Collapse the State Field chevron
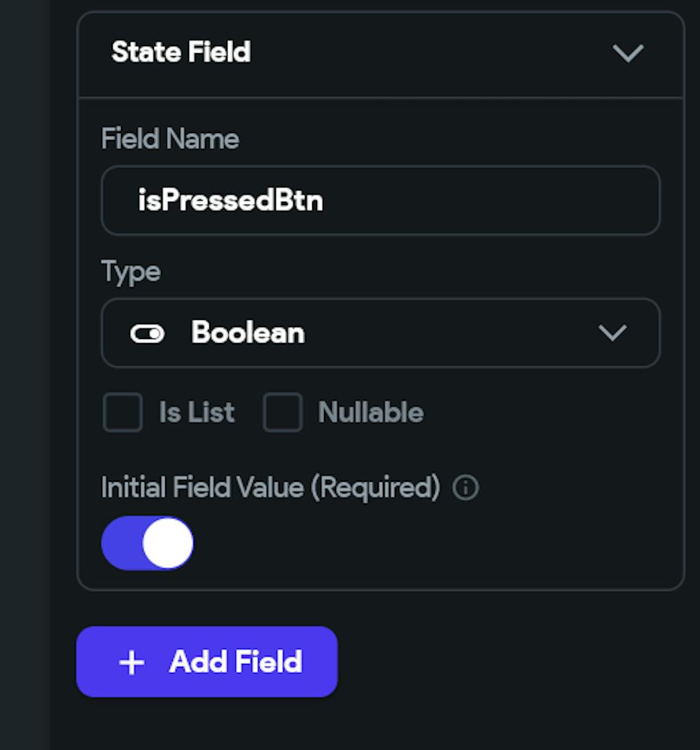 (x=627, y=53)
